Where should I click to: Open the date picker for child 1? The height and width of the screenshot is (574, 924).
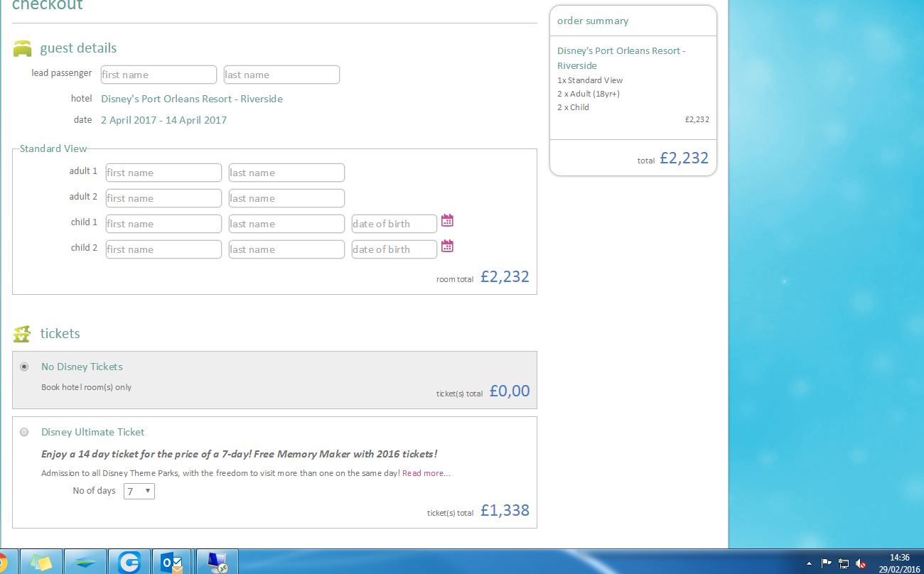tap(447, 221)
